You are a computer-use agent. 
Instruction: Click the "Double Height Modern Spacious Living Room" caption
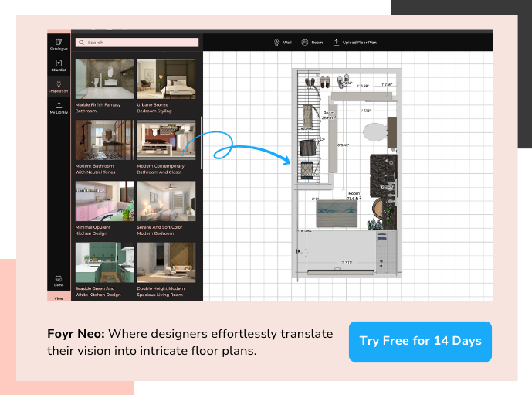pos(161,291)
